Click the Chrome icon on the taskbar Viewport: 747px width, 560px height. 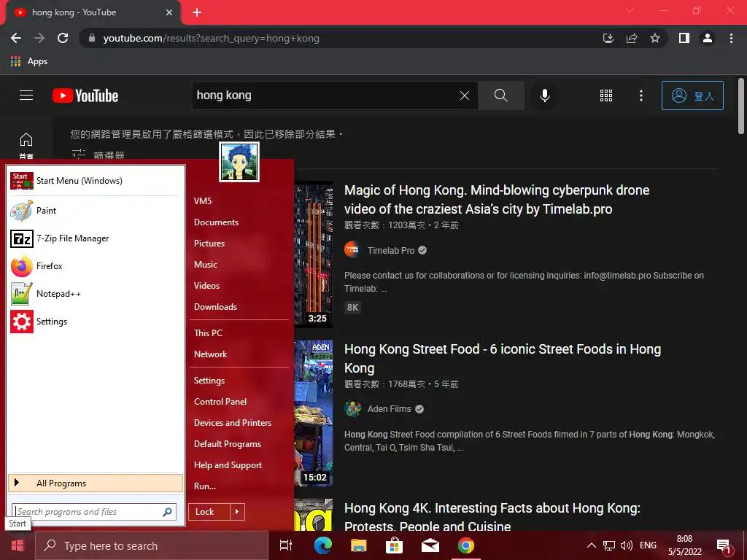(x=466, y=545)
